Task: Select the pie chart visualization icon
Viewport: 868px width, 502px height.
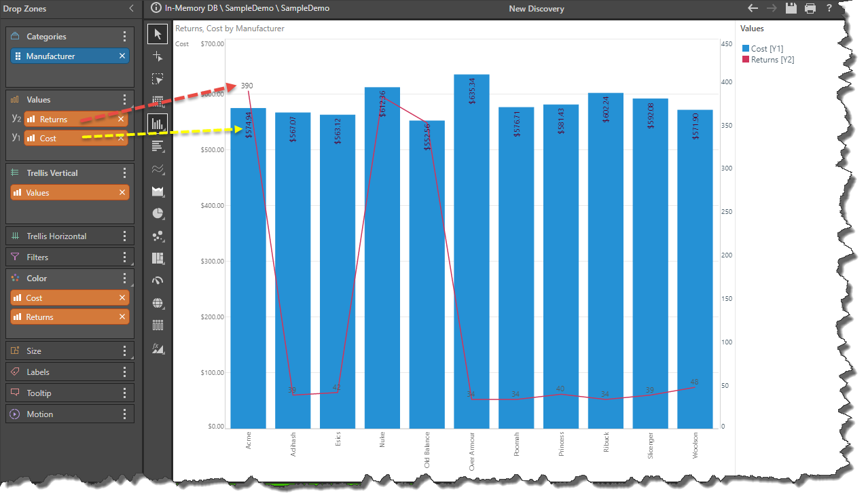Action: point(158,213)
